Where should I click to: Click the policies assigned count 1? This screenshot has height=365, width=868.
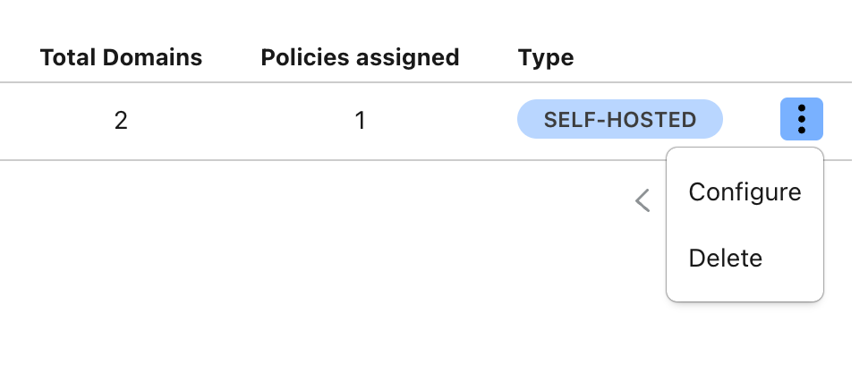coord(361,120)
